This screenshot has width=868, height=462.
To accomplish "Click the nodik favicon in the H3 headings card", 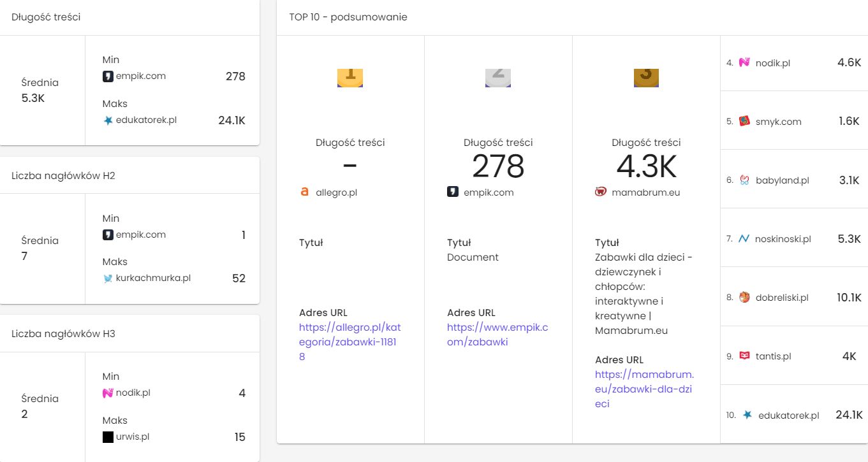I will click(108, 393).
